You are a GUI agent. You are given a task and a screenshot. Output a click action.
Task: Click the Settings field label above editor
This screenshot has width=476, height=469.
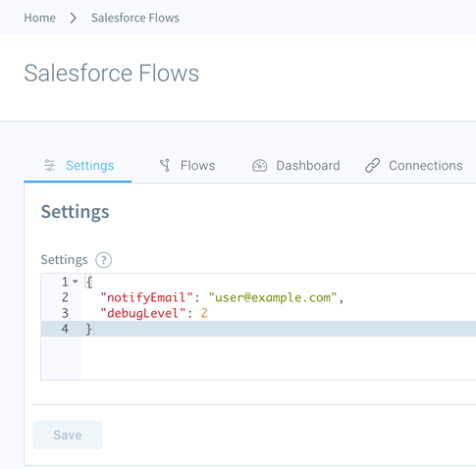pyautogui.click(x=64, y=260)
